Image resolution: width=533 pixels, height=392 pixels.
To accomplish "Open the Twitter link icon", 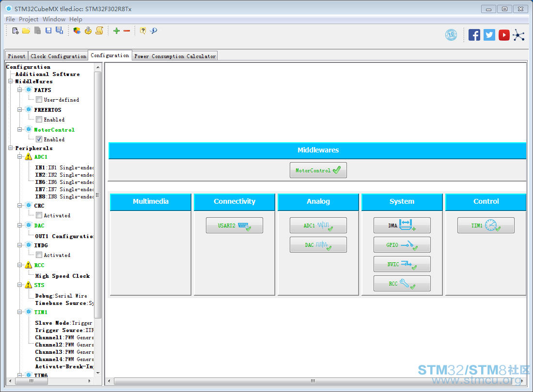I will point(489,35).
